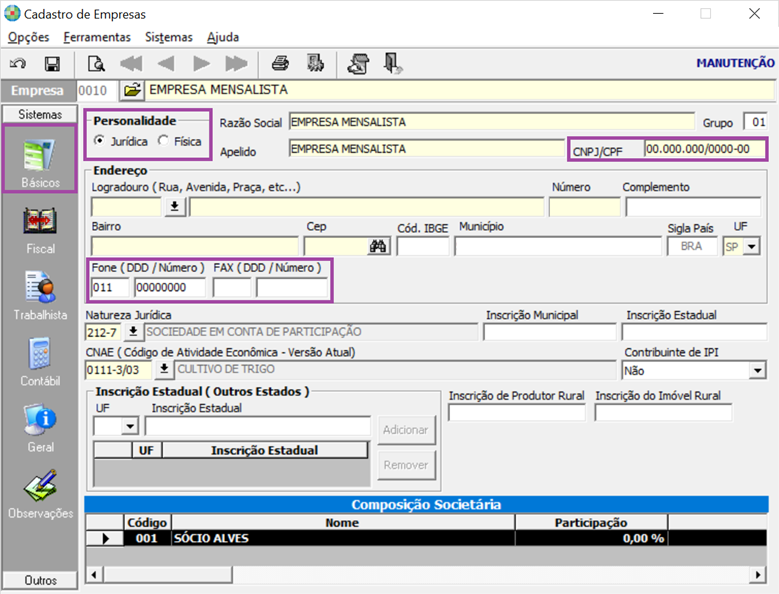779x594 pixels.
Task: Open the Sistemas menu
Action: click(x=168, y=37)
